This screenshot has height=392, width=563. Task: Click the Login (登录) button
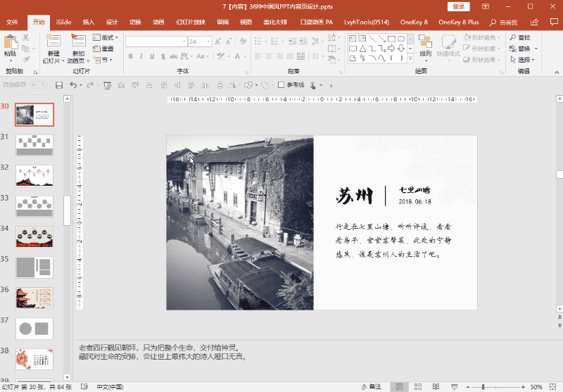459,6
